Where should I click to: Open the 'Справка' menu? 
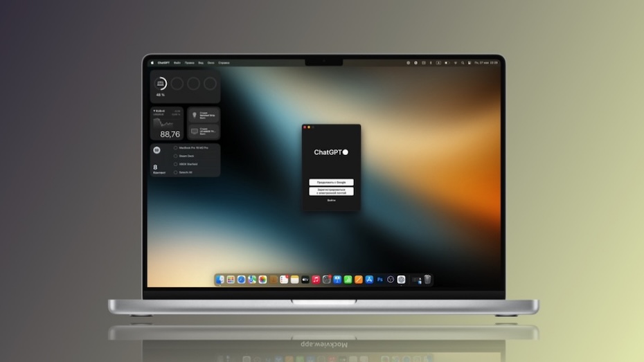(224, 63)
